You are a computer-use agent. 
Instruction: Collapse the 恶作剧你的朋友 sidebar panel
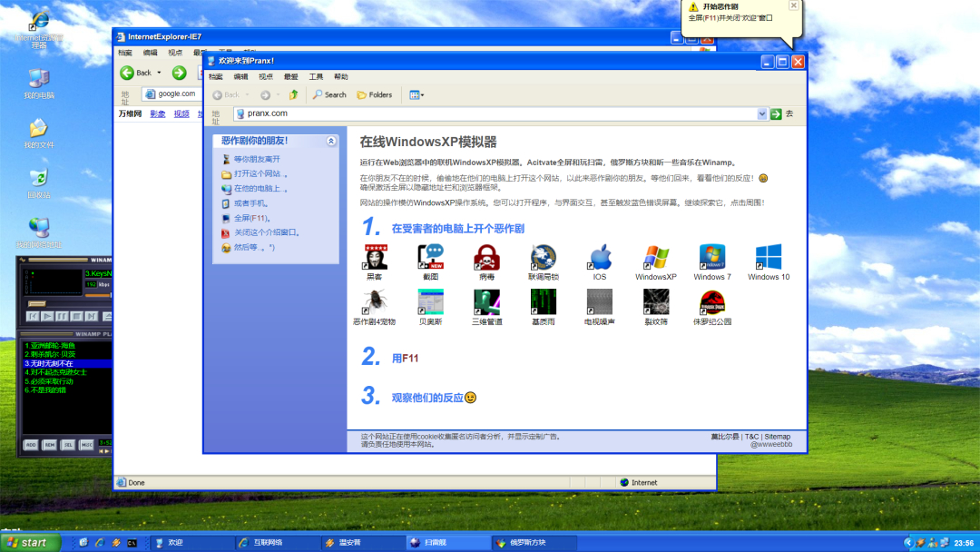[x=330, y=142]
